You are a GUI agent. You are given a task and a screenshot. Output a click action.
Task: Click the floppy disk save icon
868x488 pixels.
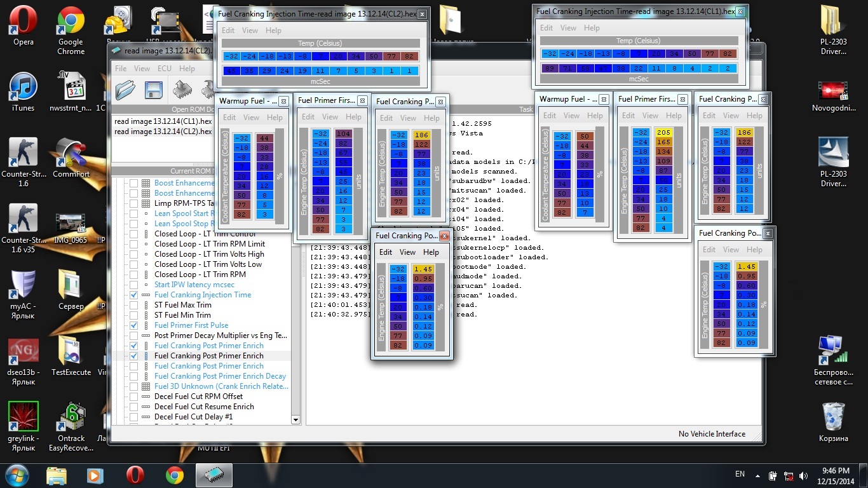(x=154, y=90)
